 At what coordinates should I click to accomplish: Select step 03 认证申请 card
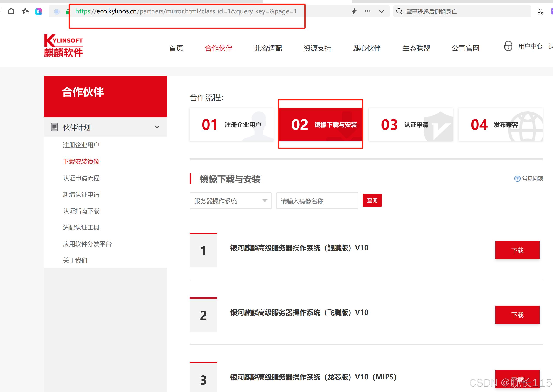tap(411, 125)
